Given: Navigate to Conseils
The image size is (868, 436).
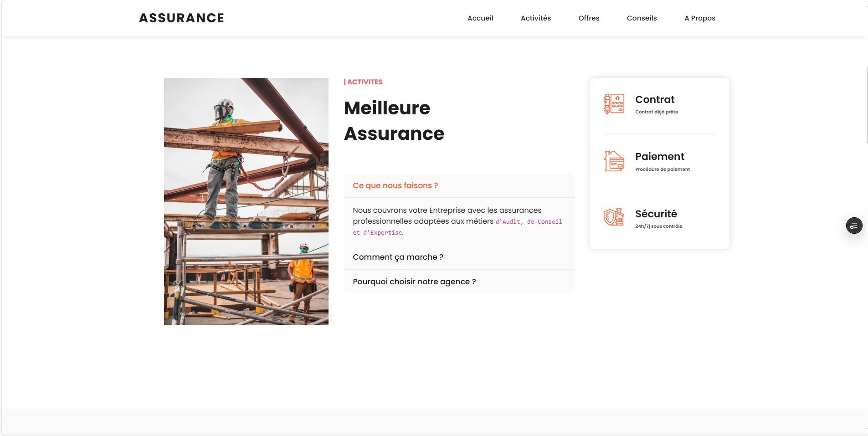Looking at the screenshot, I should (x=642, y=18).
